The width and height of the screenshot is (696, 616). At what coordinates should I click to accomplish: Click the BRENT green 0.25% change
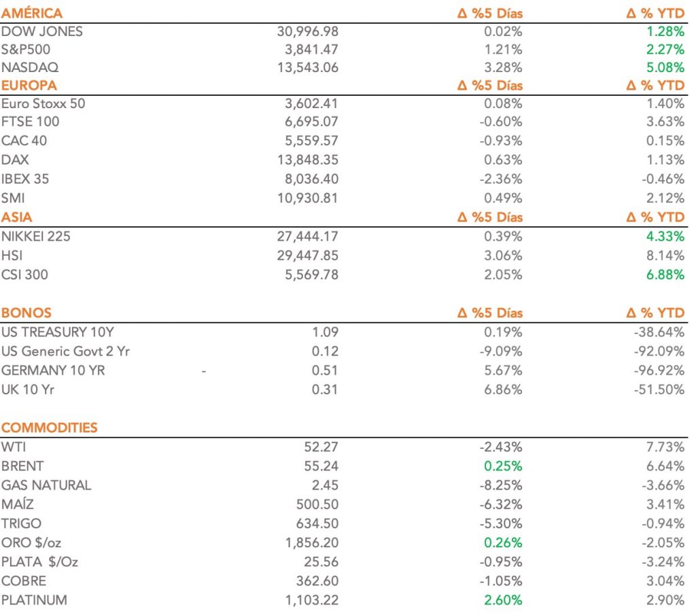504,466
